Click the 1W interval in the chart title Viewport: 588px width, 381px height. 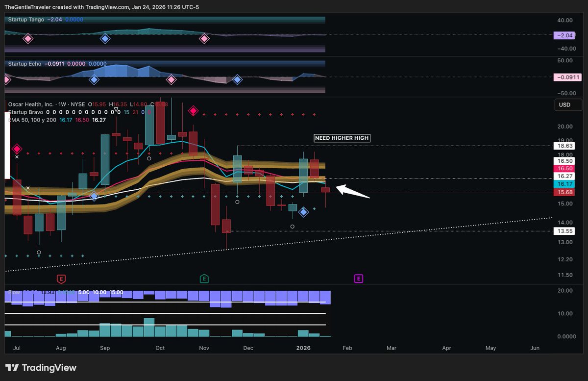point(62,104)
